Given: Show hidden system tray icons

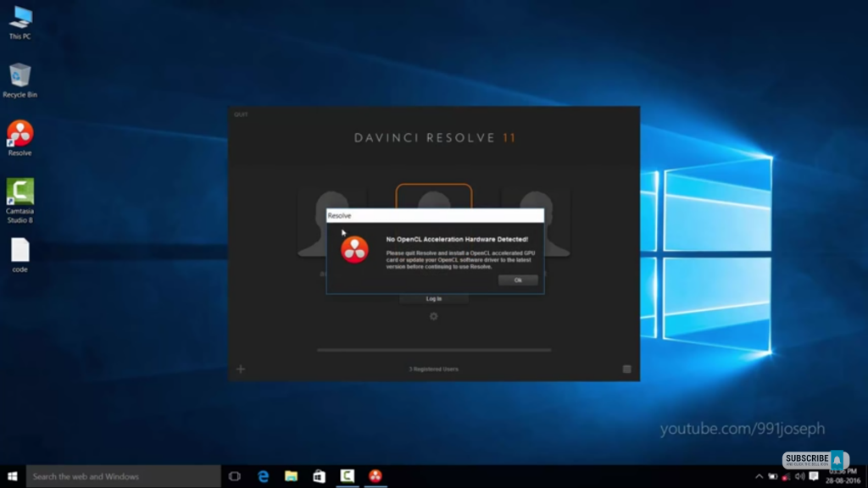Looking at the screenshot, I should point(759,476).
